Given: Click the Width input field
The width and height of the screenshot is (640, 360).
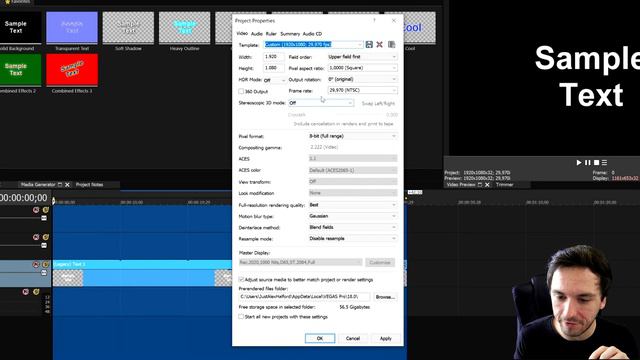Looking at the screenshot, I should pos(274,57).
